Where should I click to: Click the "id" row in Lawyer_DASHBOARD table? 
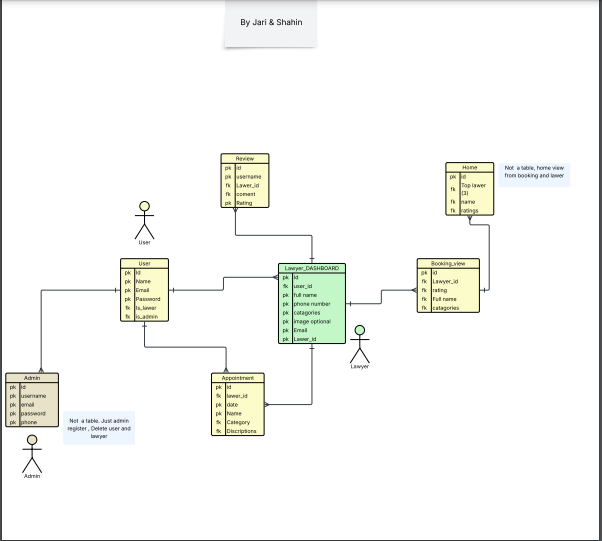312,277
